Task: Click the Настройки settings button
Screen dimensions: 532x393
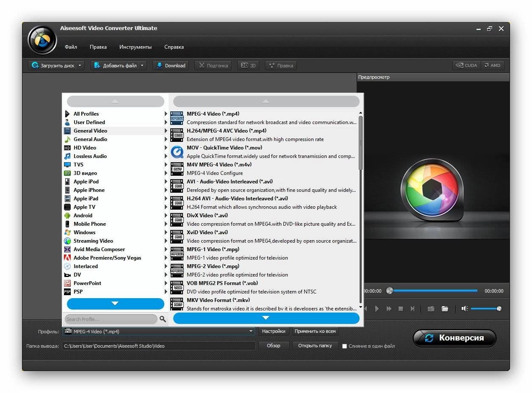Action: click(274, 332)
